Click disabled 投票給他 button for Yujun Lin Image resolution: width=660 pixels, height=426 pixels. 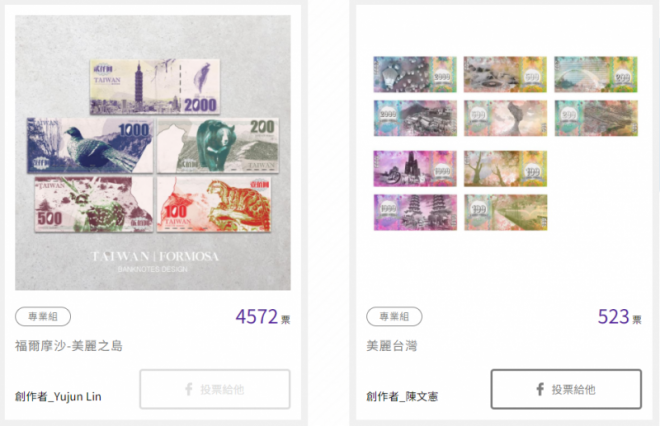(215, 389)
